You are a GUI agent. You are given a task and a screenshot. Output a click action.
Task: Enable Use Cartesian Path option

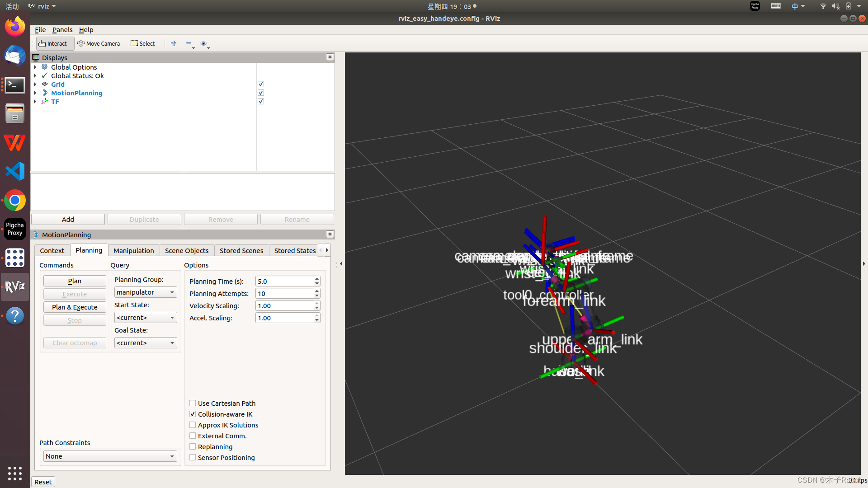click(193, 403)
